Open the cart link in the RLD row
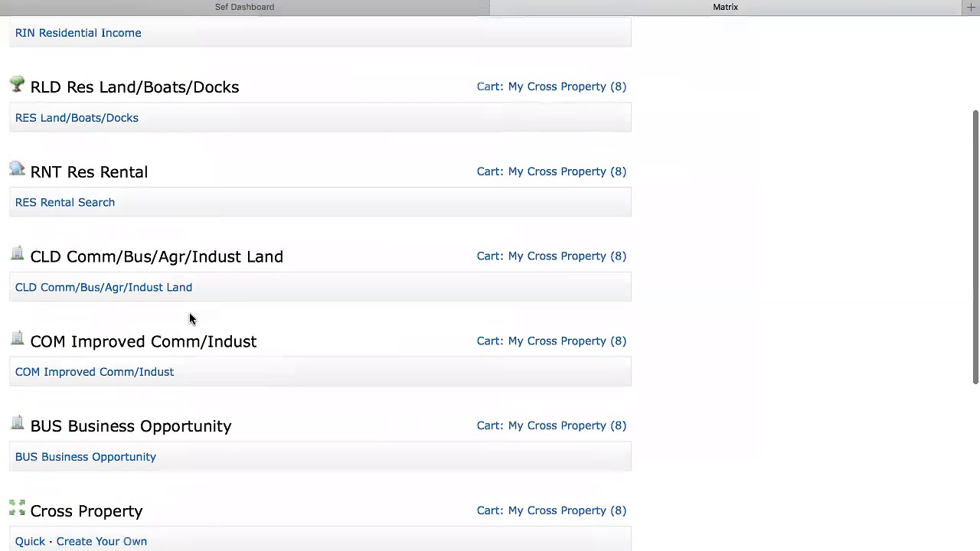This screenshot has height=551, width=980. tap(551, 86)
